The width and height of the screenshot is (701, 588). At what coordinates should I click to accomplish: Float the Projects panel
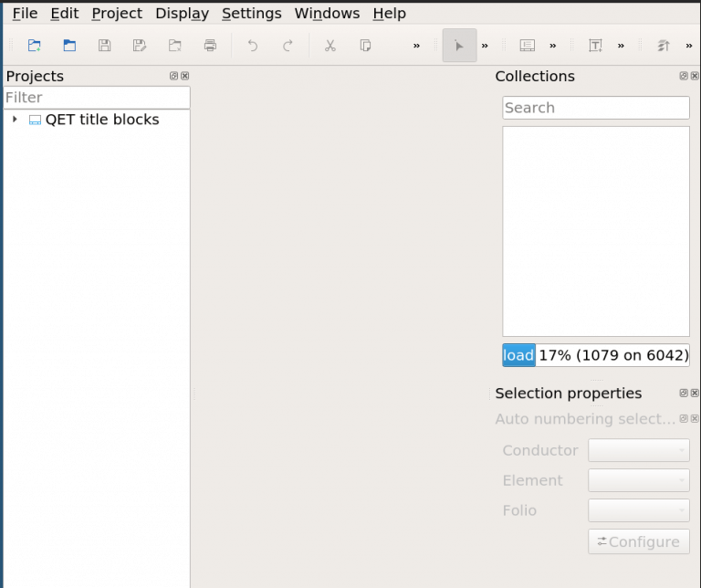174,76
